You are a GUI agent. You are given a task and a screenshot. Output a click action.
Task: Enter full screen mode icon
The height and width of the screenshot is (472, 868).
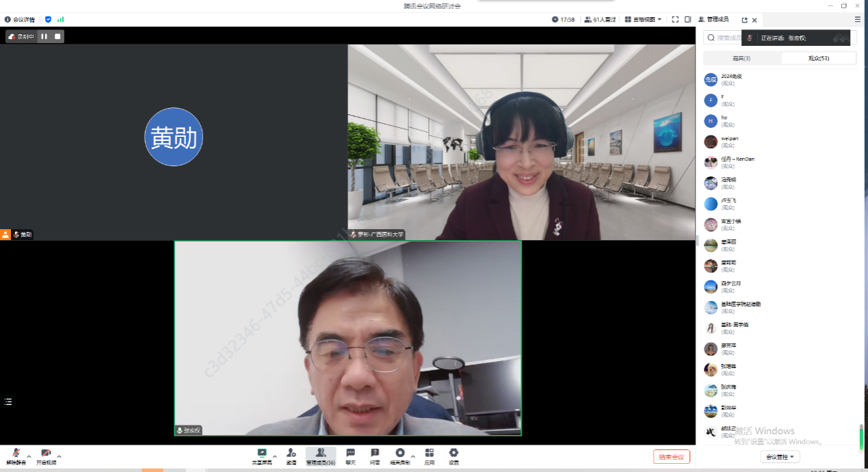point(675,20)
